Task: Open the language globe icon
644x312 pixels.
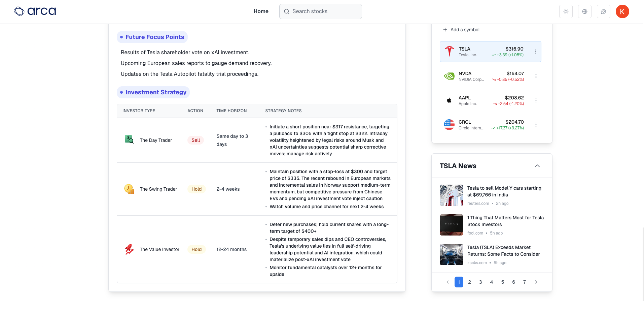Action: coord(585,11)
